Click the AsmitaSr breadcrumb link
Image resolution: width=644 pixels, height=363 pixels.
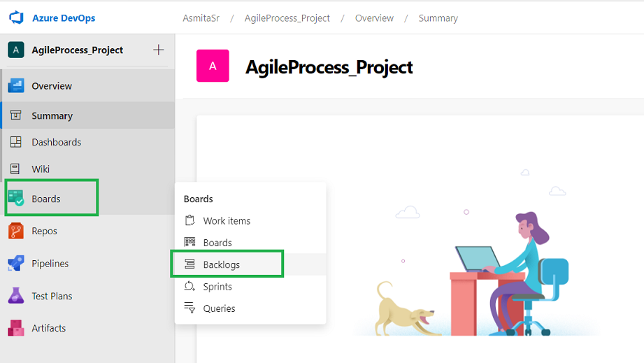coord(202,18)
